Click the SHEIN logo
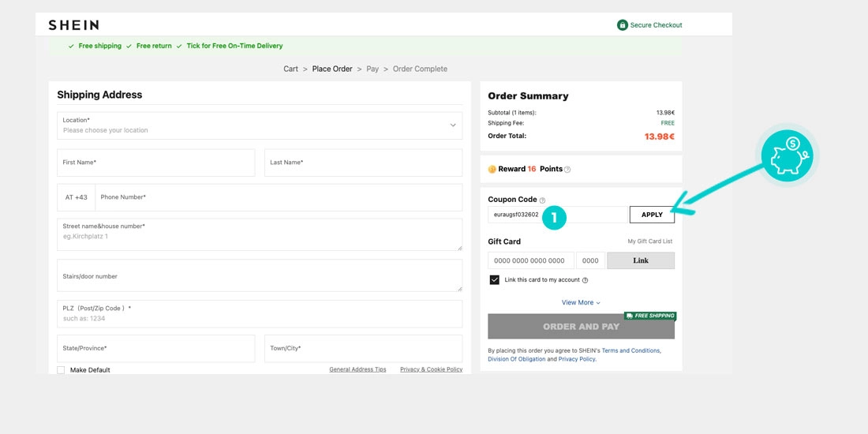The height and width of the screenshot is (434, 868). (x=73, y=25)
